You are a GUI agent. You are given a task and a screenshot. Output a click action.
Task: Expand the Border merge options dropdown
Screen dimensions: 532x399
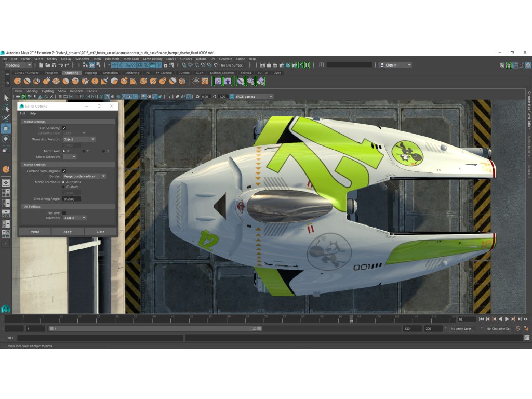(84, 176)
